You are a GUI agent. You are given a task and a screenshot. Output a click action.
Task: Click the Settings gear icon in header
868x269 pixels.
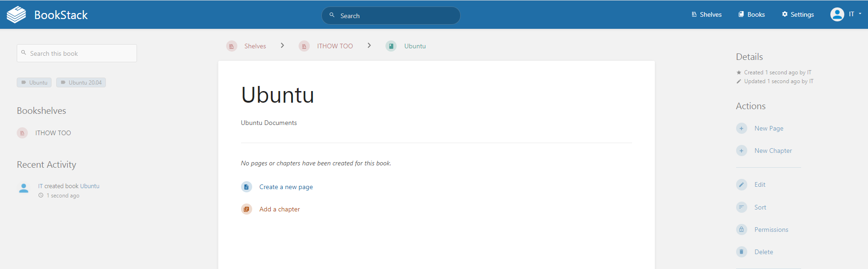pos(785,14)
